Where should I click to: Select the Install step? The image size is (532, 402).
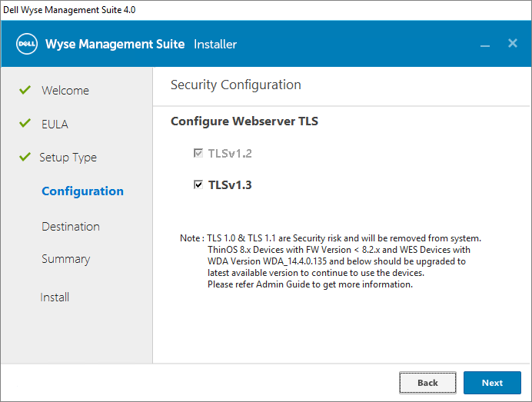coord(55,297)
